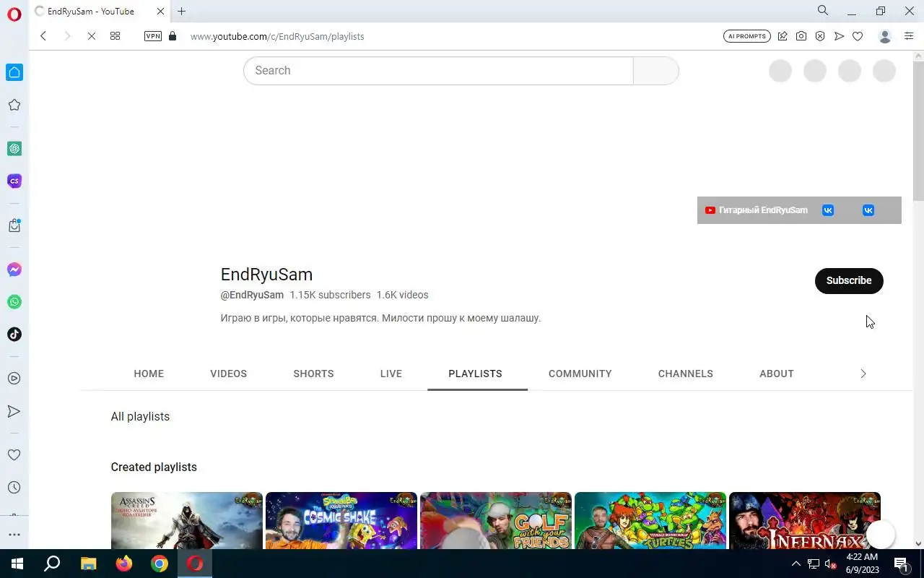Open the second VK banner link
The image size is (924, 578).
click(x=868, y=210)
